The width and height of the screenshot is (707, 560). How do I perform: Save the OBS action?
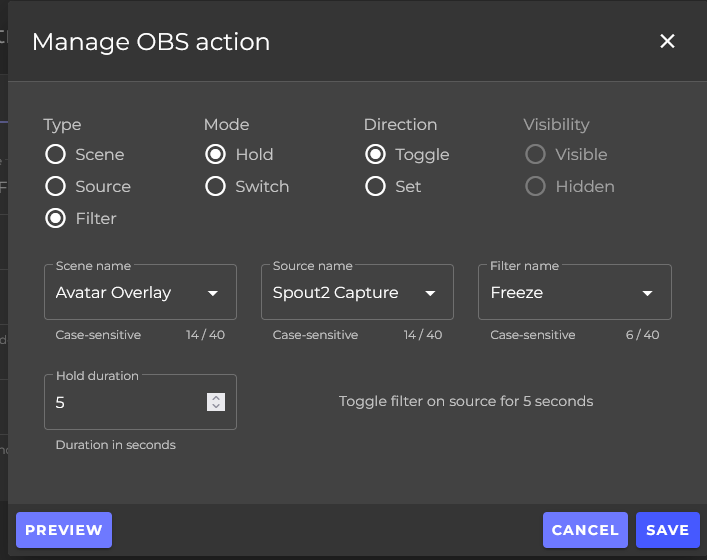[667, 530]
